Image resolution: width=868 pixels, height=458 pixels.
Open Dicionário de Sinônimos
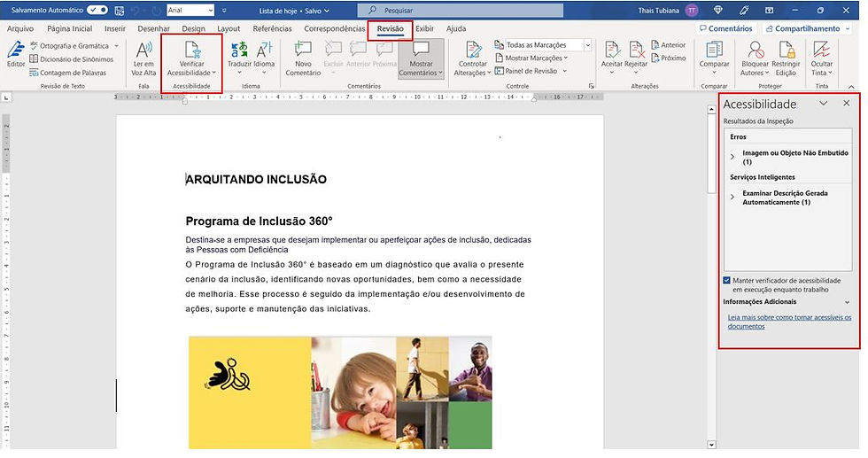click(72, 59)
